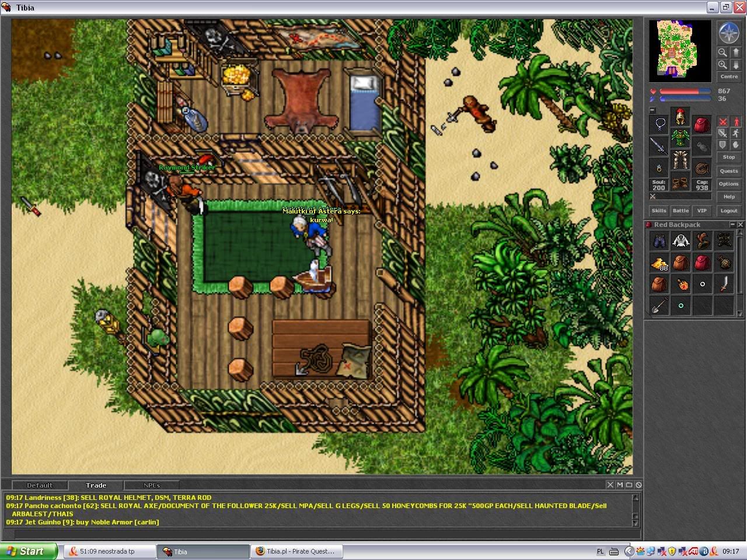Select the sabre in backpack
The height and width of the screenshot is (560, 747).
pyautogui.click(x=724, y=283)
